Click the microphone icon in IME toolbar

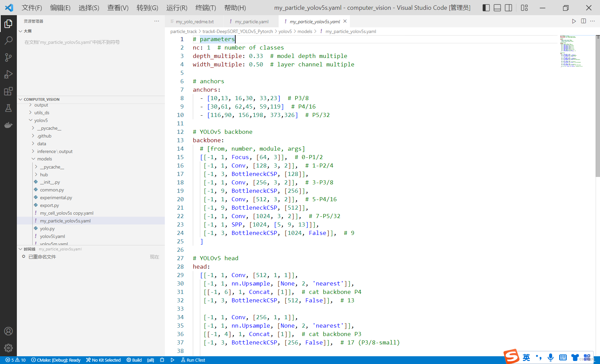coord(550,357)
